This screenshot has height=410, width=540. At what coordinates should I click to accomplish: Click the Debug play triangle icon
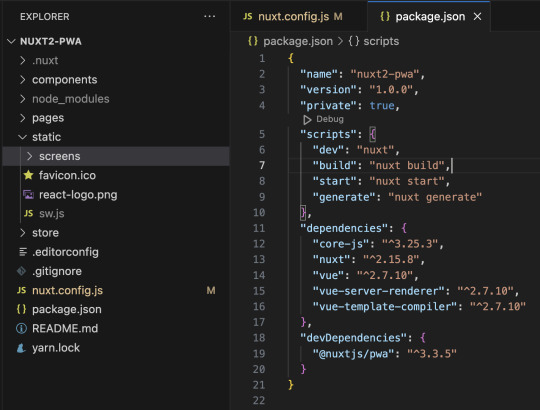click(307, 119)
